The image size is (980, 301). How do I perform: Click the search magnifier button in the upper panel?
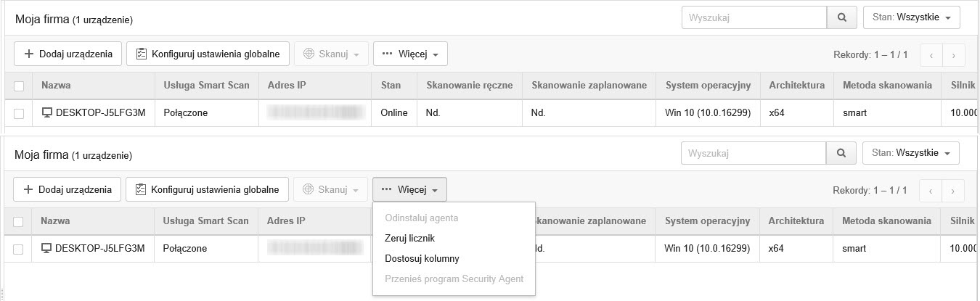(842, 17)
